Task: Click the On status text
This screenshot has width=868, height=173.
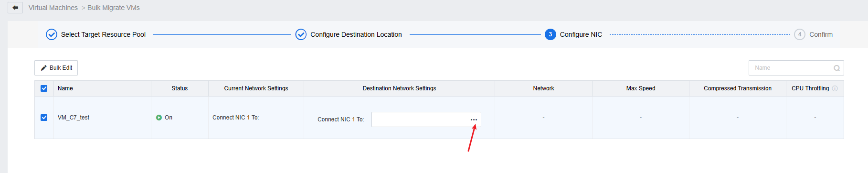Action: pos(169,118)
